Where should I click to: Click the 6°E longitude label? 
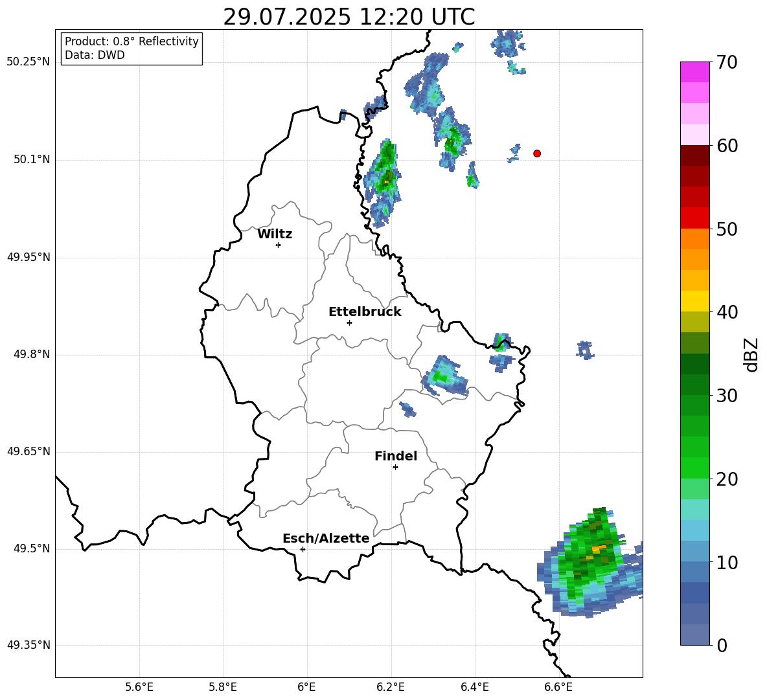click(x=306, y=687)
